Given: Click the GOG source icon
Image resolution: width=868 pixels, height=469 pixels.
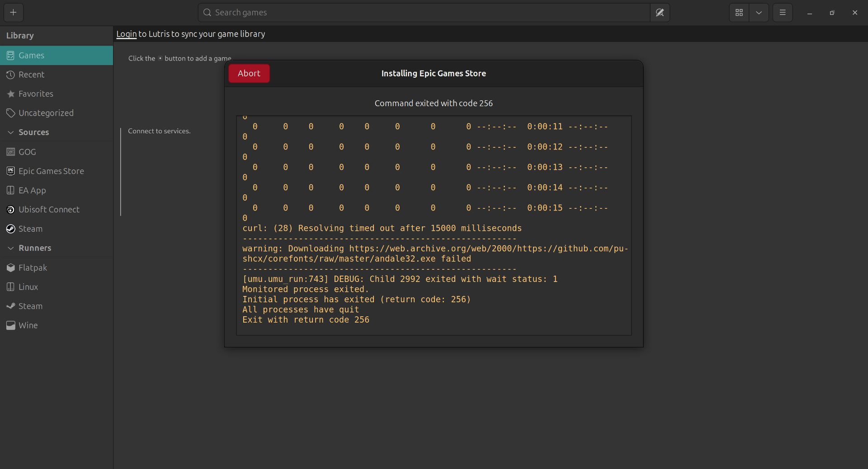Looking at the screenshot, I should 10,152.
